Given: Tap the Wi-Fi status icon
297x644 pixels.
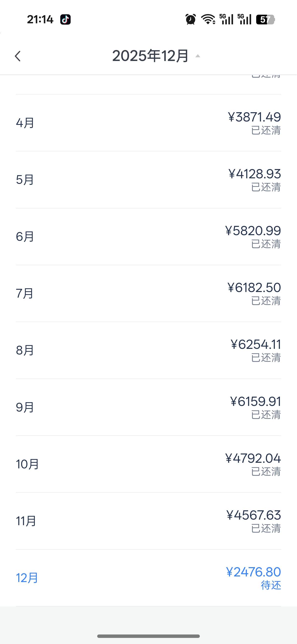Looking at the screenshot, I should [x=208, y=19].
